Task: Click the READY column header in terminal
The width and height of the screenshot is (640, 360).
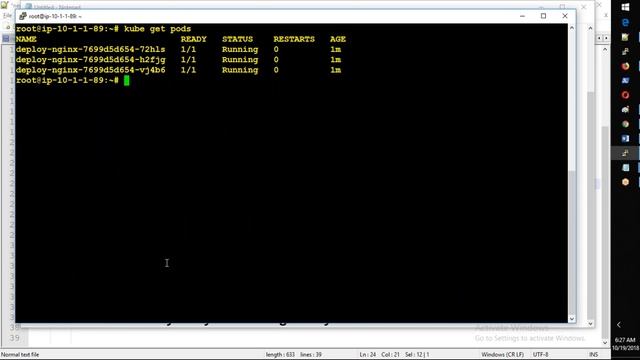Action: click(193, 39)
